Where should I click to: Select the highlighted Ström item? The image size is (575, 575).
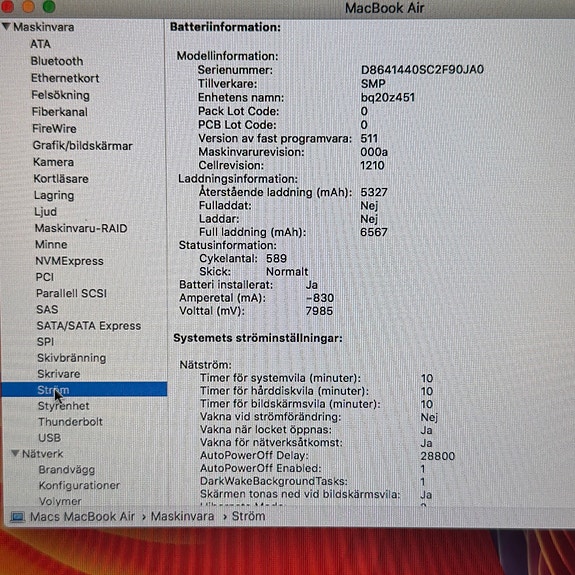84,389
